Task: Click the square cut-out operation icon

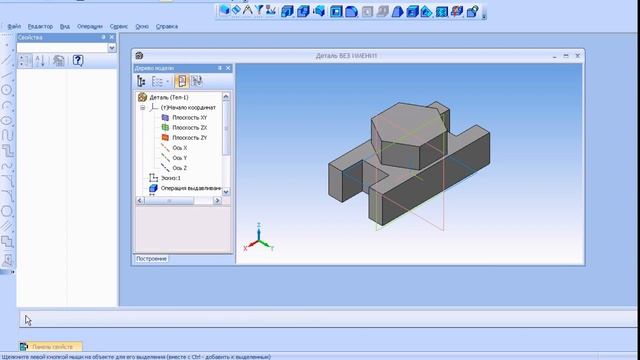Action: 336,11
